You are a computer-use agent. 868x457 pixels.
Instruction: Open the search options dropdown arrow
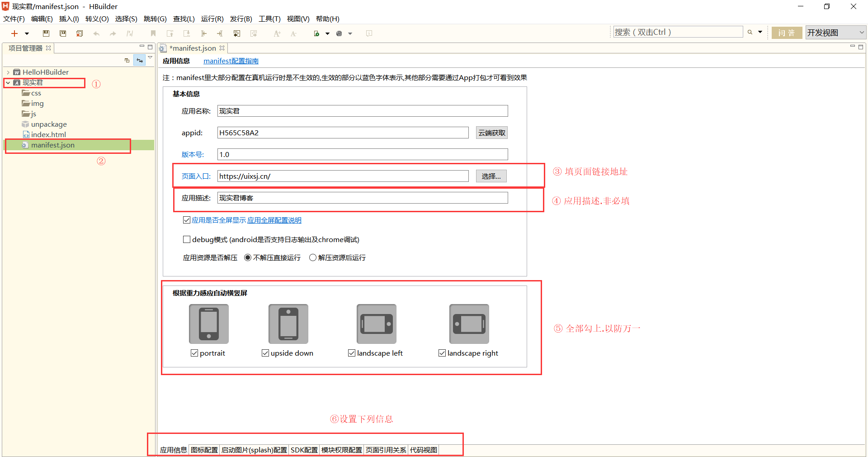pyautogui.click(x=760, y=32)
